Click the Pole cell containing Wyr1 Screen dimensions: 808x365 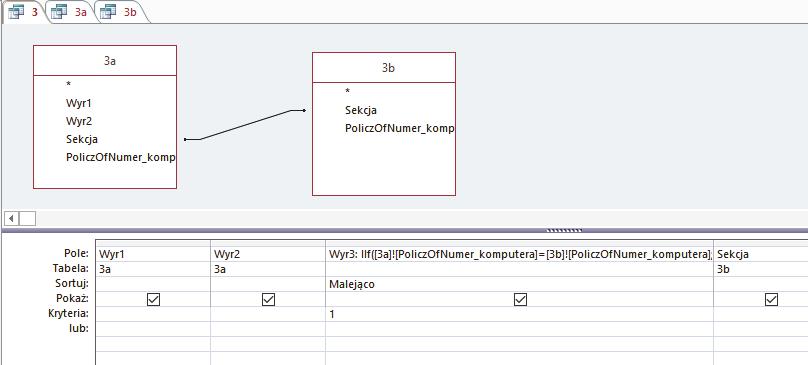click(153, 254)
